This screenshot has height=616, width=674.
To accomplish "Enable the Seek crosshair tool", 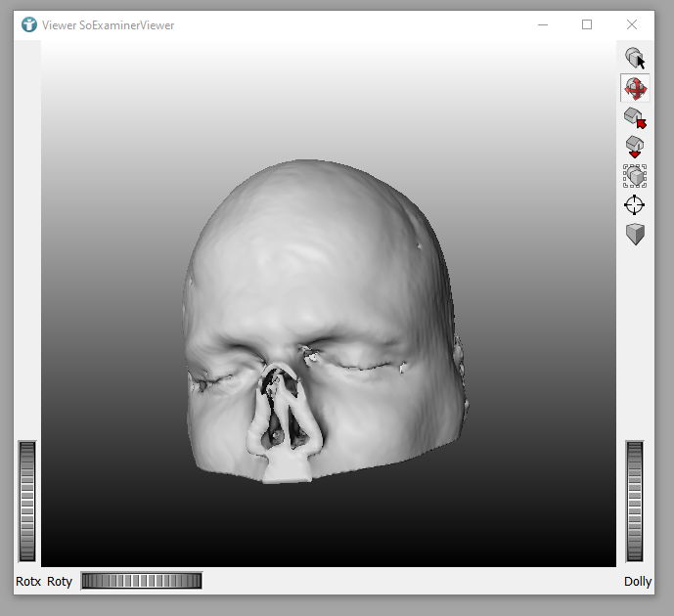I will point(635,204).
